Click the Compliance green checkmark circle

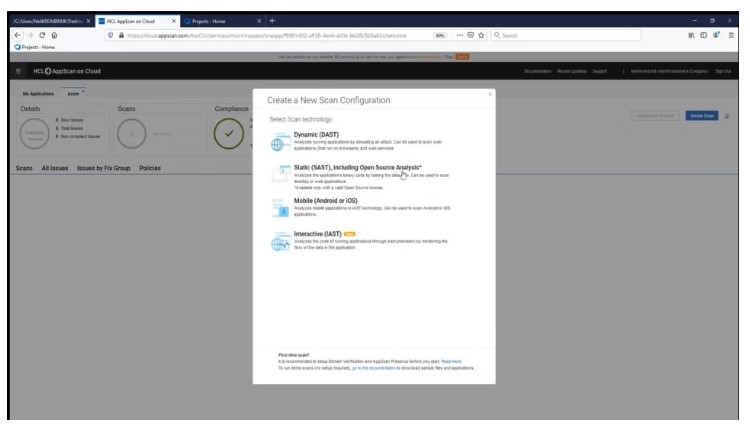(229, 134)
